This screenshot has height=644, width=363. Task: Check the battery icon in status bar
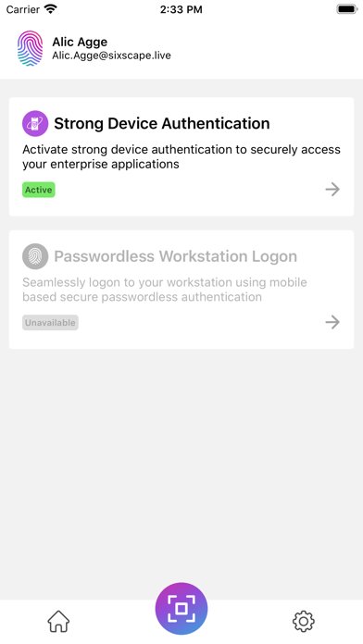[x=347, y=9]
